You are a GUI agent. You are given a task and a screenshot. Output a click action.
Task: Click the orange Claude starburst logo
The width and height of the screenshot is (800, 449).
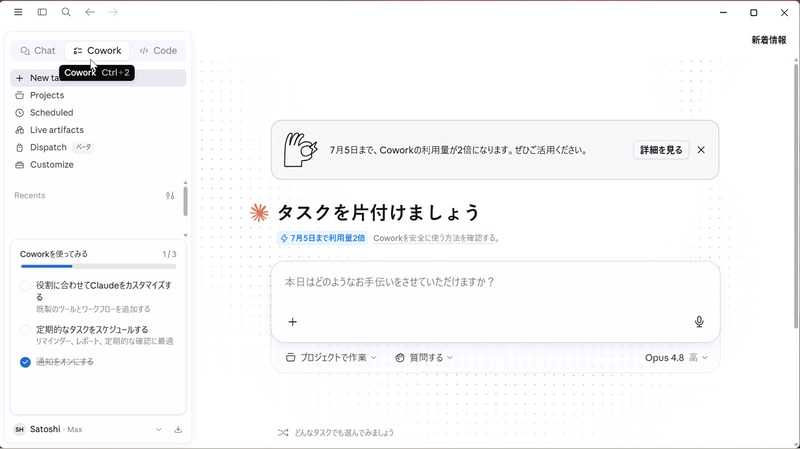click(259, 212)
